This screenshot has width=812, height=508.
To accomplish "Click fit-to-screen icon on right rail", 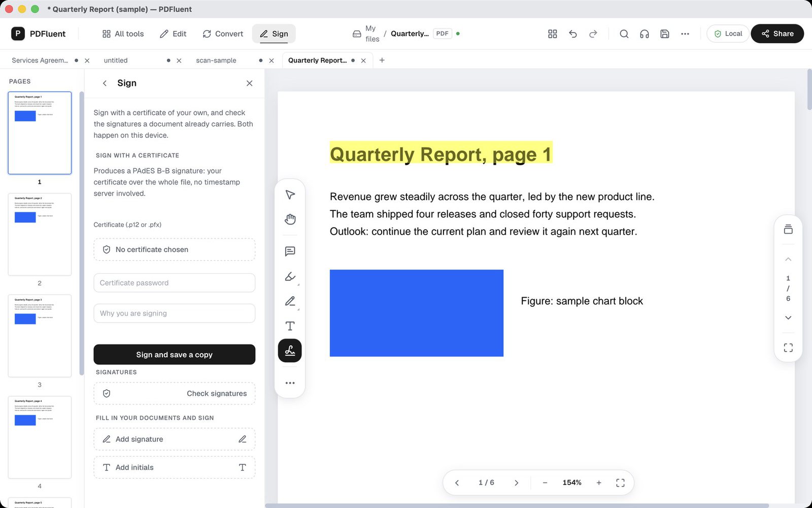I will (x=788, y=347).
